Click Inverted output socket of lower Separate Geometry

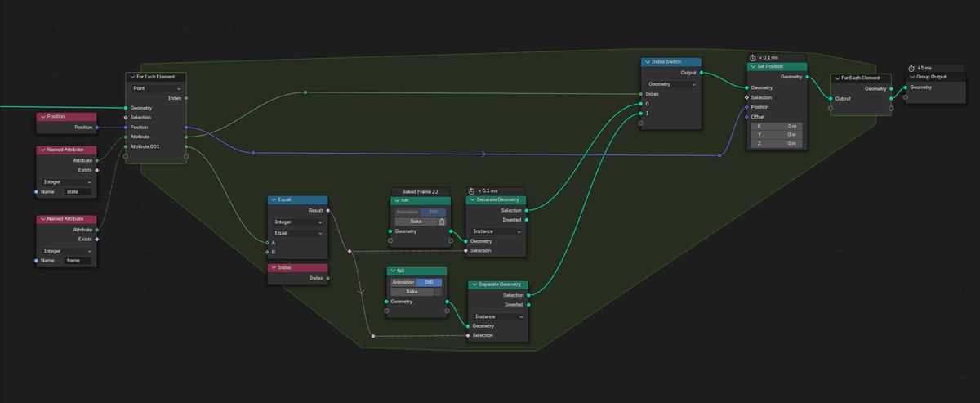528,305
